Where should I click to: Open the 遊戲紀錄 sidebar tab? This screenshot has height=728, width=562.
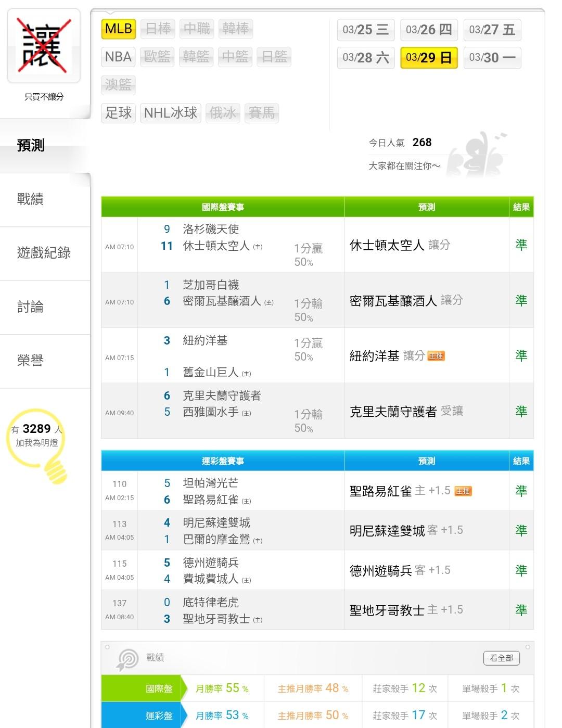coord(44,253)
